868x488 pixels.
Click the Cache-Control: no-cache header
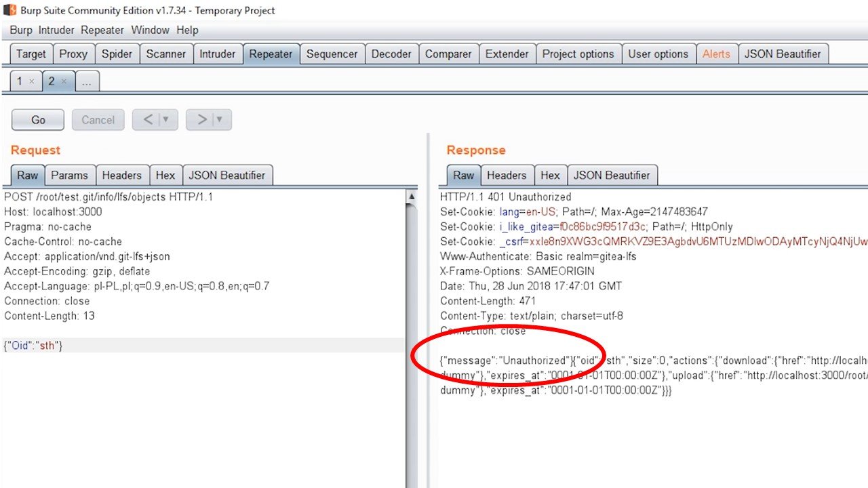(x=63, y=242)
